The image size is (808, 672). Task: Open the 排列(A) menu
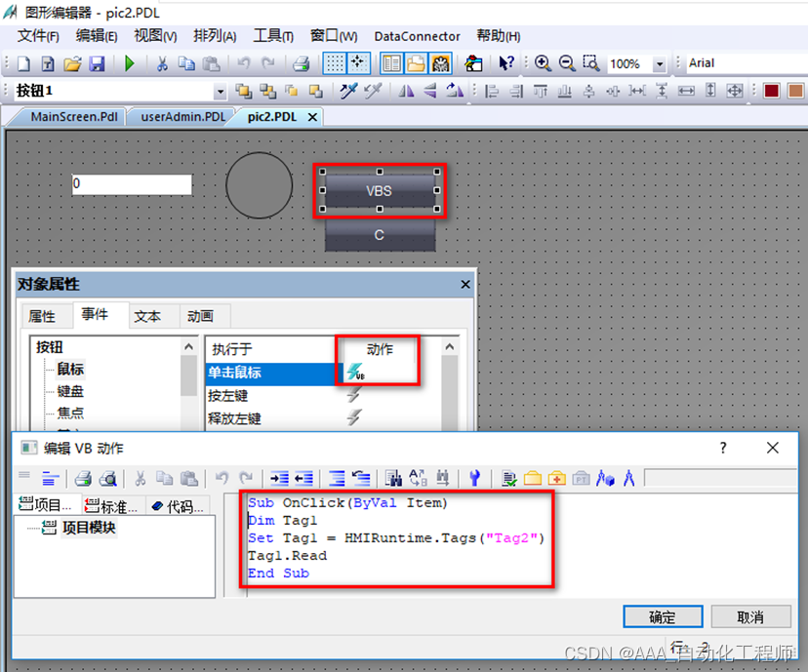[x=215, y=36]
